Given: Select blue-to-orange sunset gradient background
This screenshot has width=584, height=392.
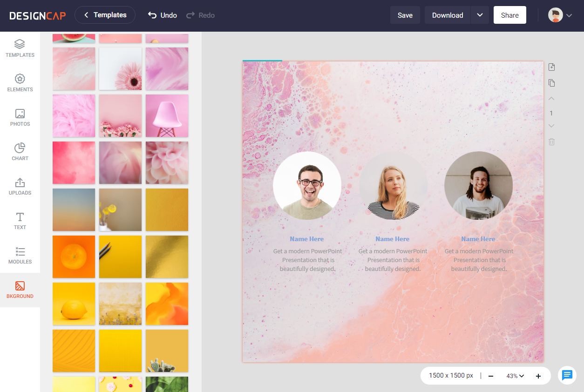Looking at the screenshot, I should (74, 210).
